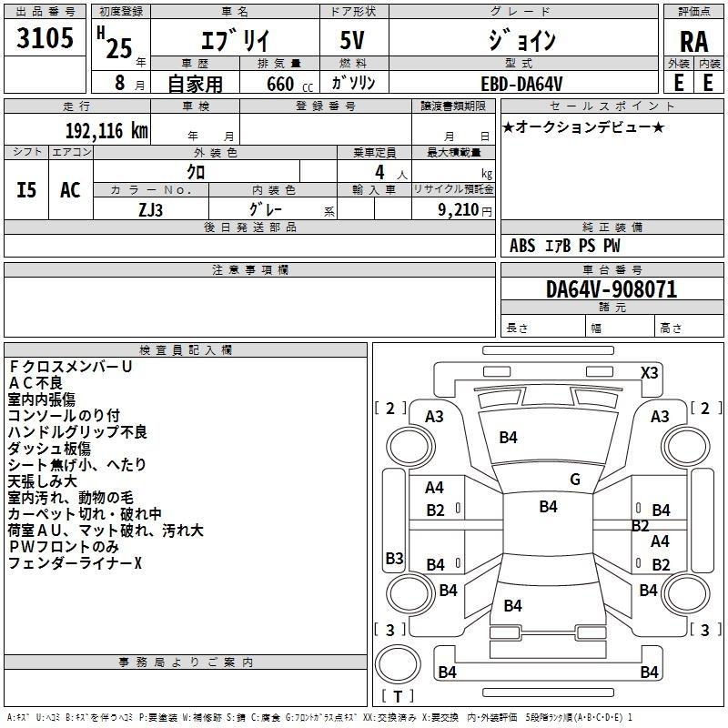Click the note シート焦げ小、へたり
This screenshot has width=728, height=728.
click(77, 464)
